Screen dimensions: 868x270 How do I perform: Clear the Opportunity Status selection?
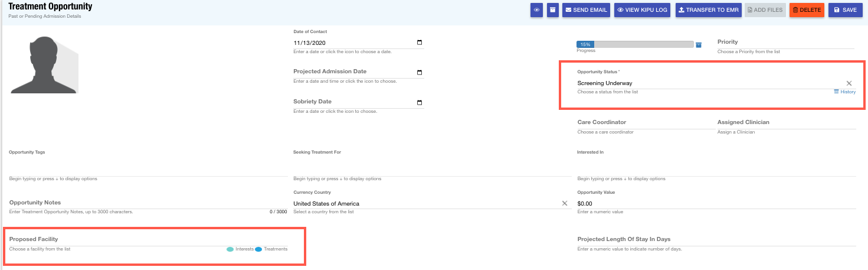(x=849, y=83)
